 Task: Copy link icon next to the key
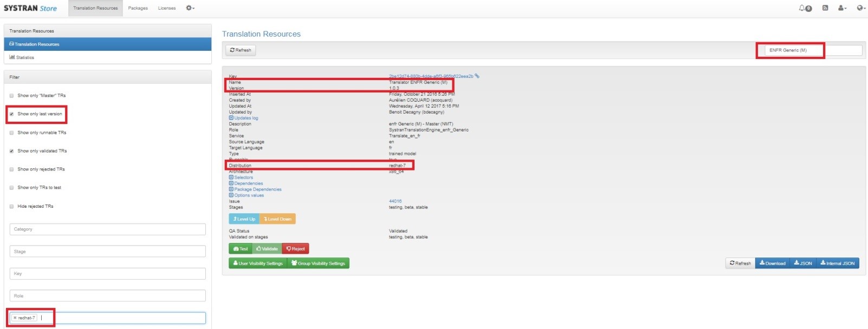pos(477,76)
